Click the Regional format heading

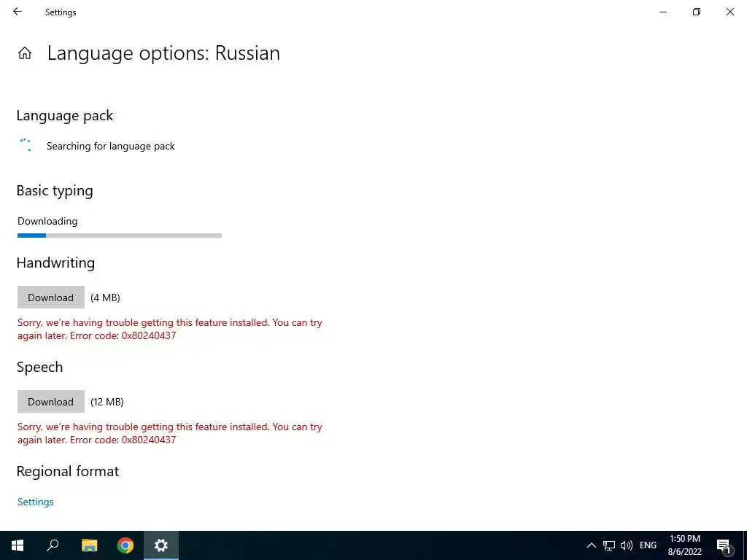(x=68, y=472)
